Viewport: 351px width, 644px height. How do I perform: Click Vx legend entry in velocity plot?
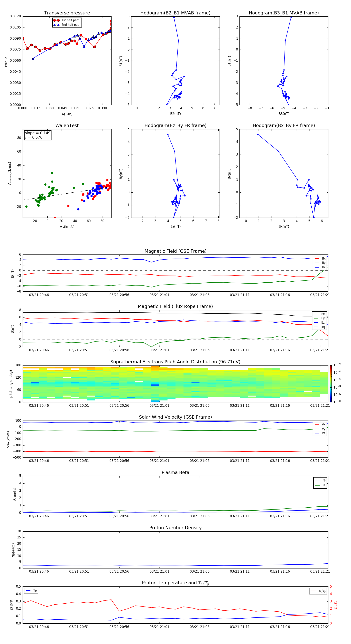point(320,425)
